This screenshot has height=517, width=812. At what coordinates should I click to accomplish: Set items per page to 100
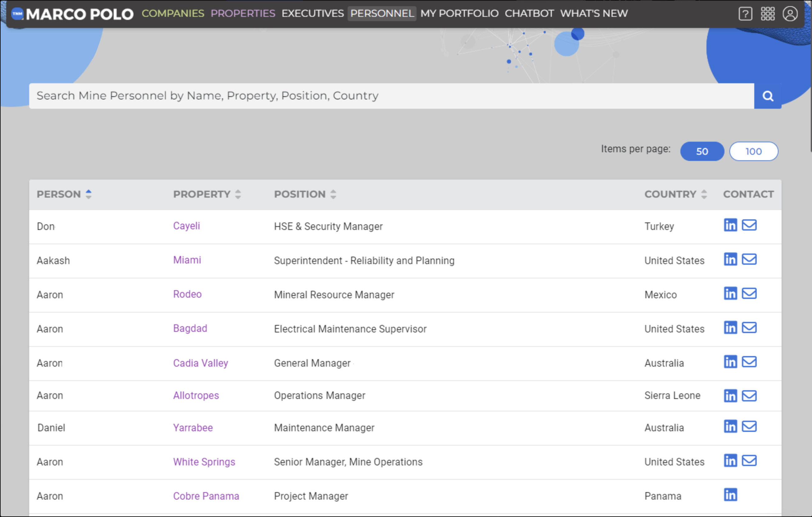coord(754,151)
